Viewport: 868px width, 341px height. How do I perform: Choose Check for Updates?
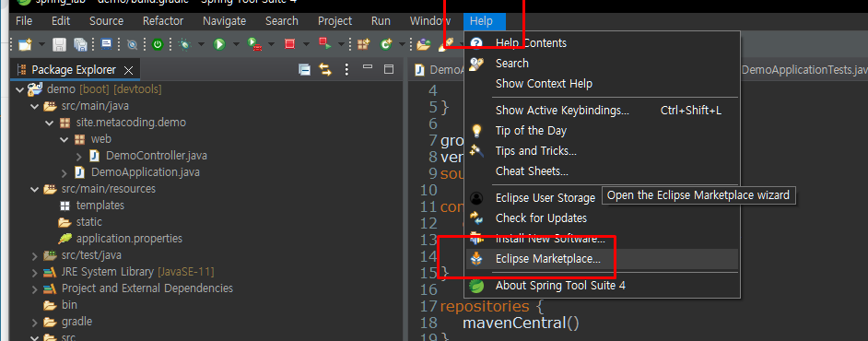coord(603,218)
